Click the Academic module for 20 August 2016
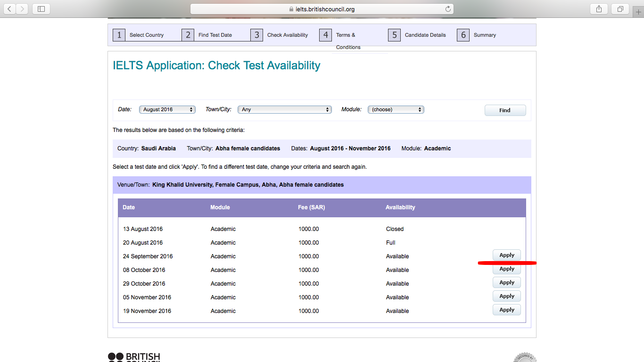This screenshot has height=362, width=644. click(x=223, y=243)
